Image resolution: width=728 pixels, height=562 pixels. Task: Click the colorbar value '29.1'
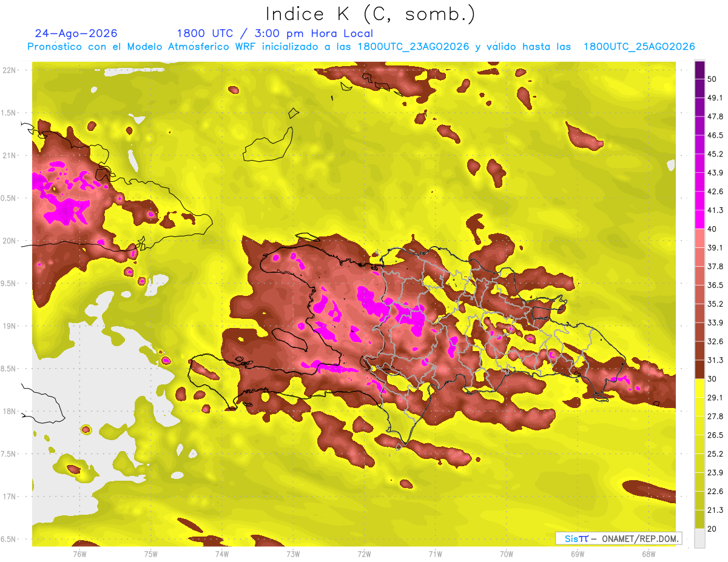[715, 398]
